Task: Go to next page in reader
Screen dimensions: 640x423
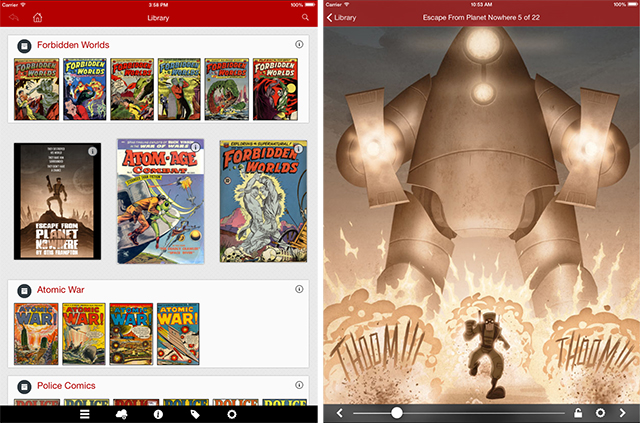Action: pos(622,413)
